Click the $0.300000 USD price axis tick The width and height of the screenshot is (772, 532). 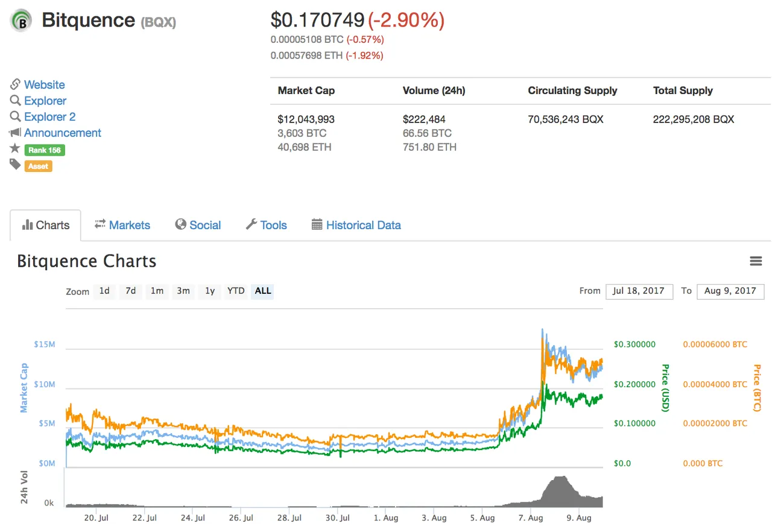coord(634,344)
